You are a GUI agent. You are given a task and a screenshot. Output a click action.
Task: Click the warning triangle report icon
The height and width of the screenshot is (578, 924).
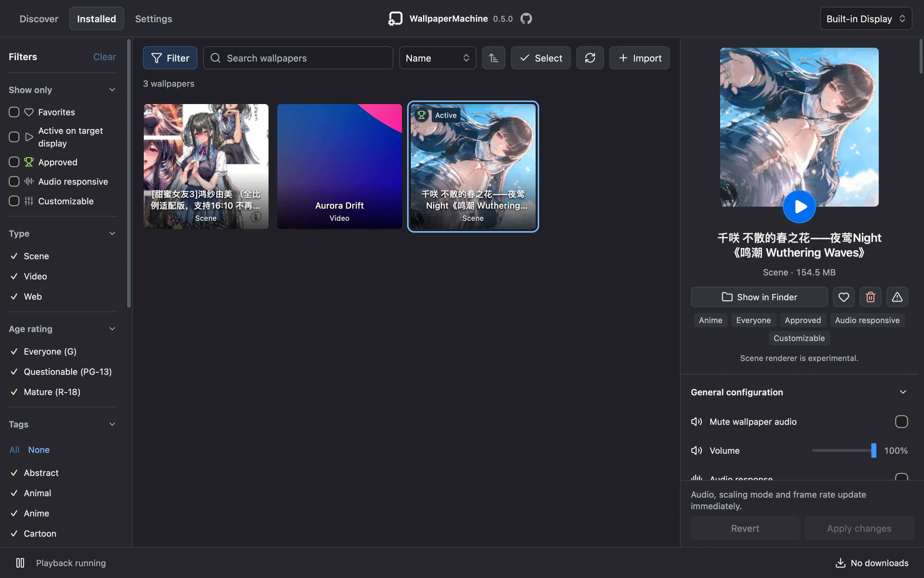point(897,297)
